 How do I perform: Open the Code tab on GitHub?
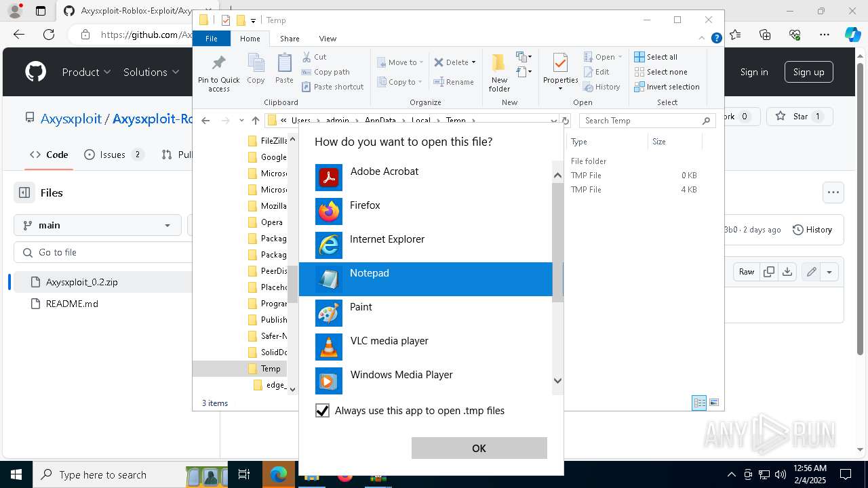tap(49, 155)
